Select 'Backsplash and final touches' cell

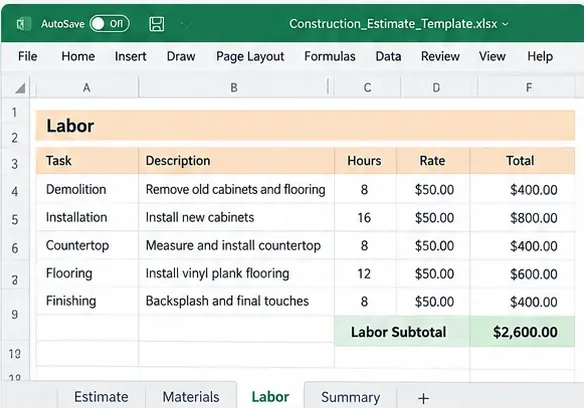pos(236,301)
